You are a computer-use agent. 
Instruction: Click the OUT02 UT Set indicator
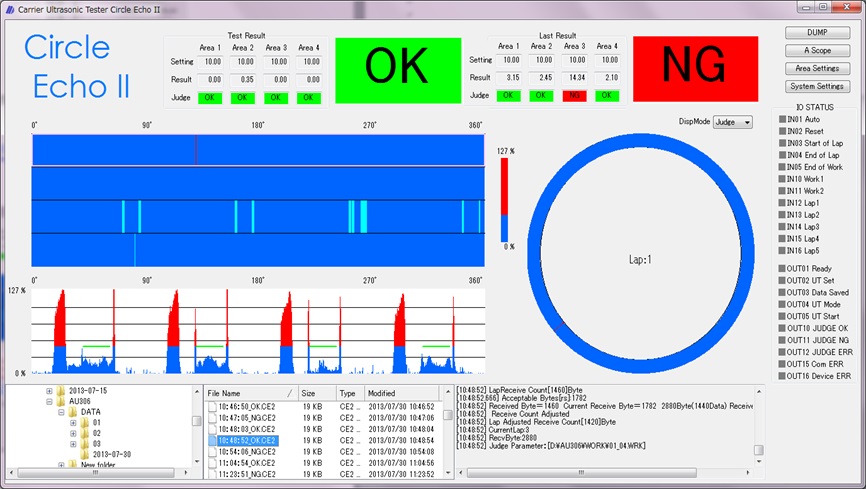782,281
